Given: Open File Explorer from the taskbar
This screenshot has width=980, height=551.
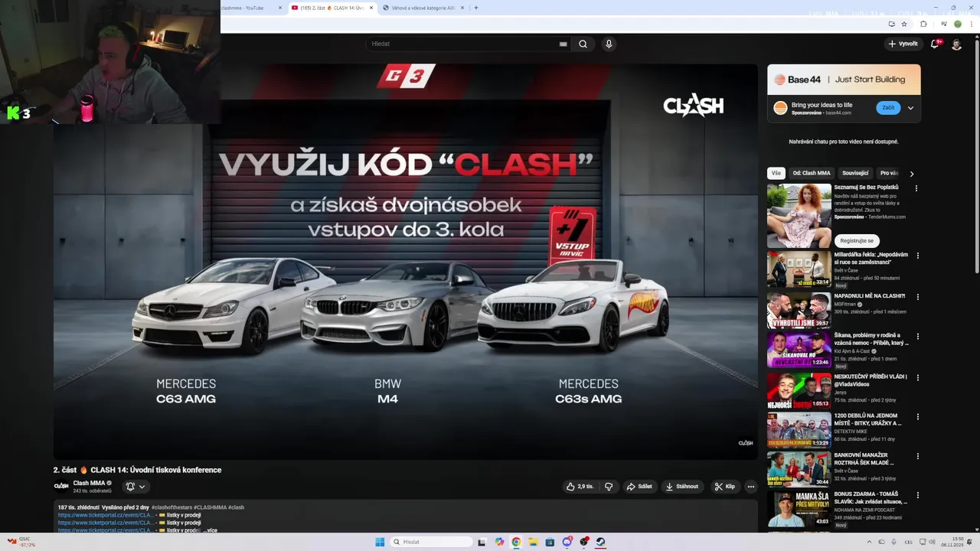Looking at the screenshot, I should 533,542.
